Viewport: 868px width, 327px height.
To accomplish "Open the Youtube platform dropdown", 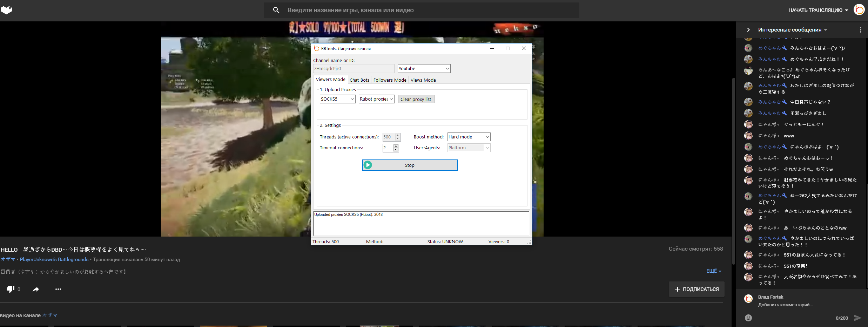I will click(424, 69).
